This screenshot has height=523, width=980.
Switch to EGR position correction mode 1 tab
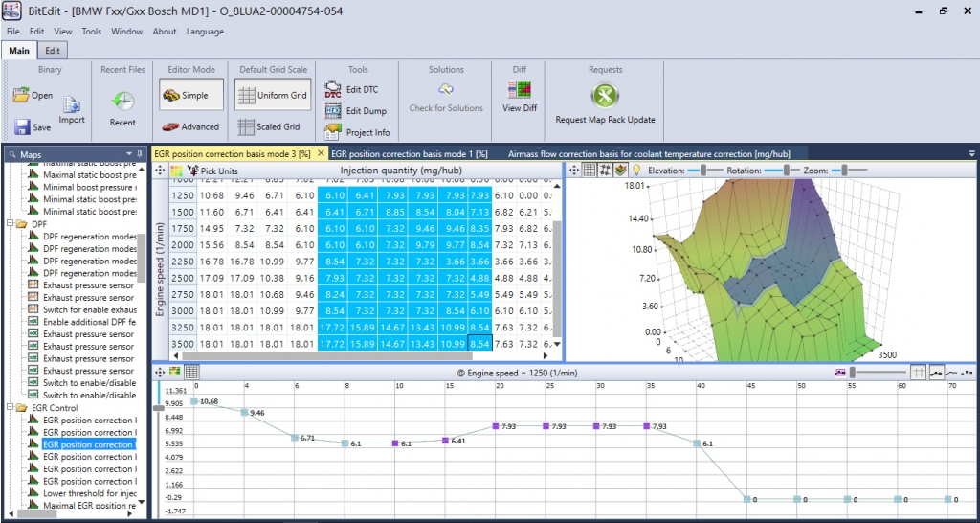coord(410,153)
